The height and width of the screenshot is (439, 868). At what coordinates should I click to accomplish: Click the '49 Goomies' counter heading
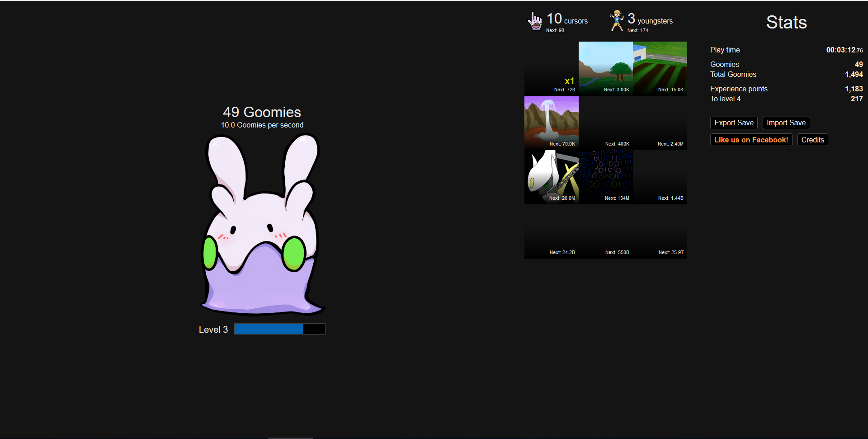click(x=262, y=112)
